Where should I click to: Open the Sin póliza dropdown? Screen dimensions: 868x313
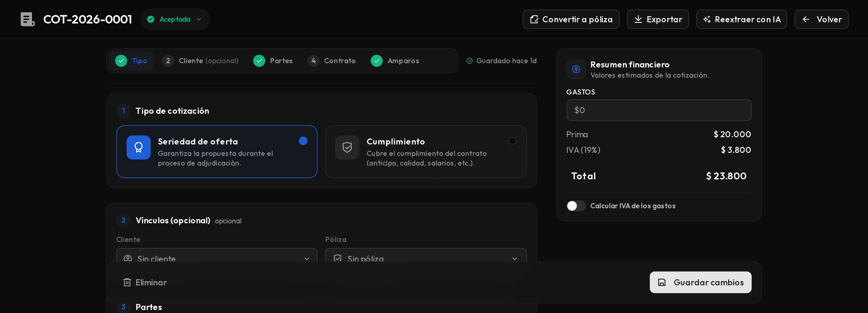coord(426,256)
